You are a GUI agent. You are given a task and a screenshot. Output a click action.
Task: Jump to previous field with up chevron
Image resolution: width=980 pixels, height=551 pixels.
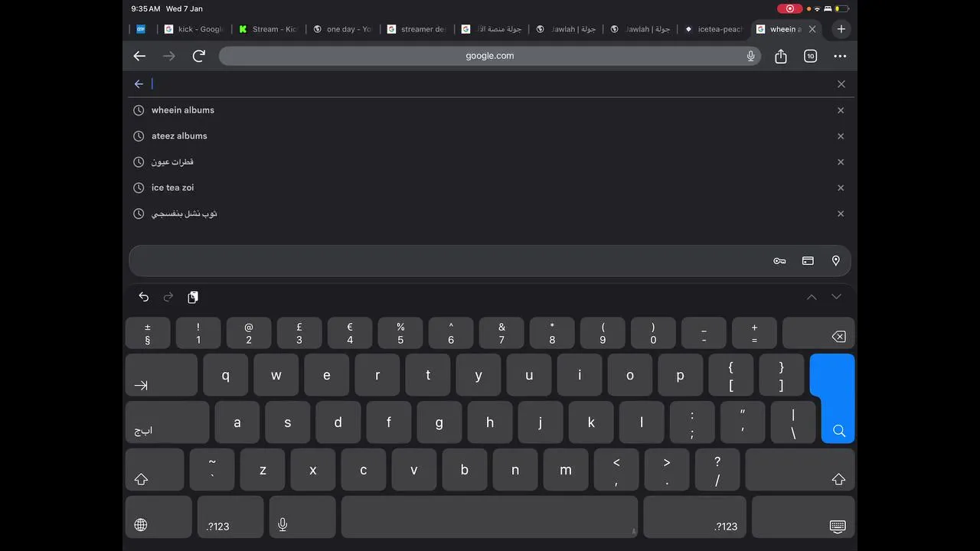[x=812, y=297]
